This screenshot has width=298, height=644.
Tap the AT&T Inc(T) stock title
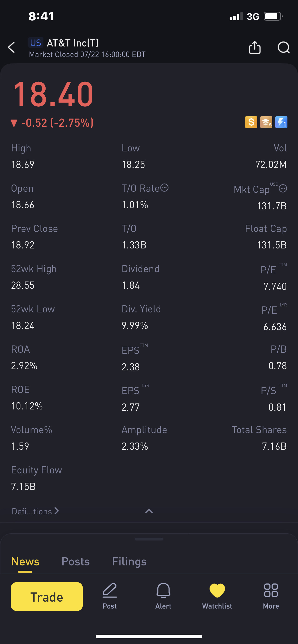pyautogui.click(x=73, y=43)
